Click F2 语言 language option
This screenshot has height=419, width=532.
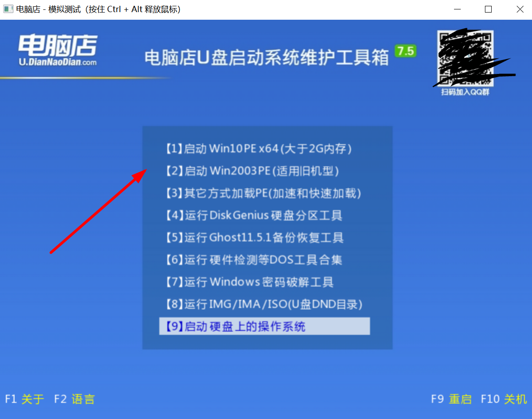tap(74, 399)
